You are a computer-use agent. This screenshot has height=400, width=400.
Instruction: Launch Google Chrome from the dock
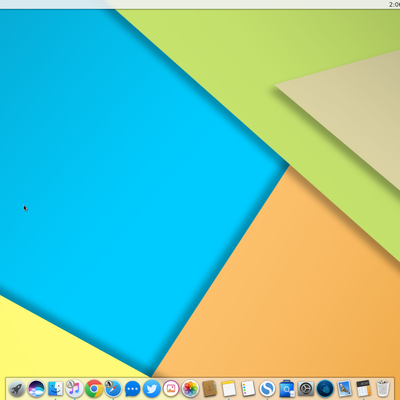tap(94, 388)
